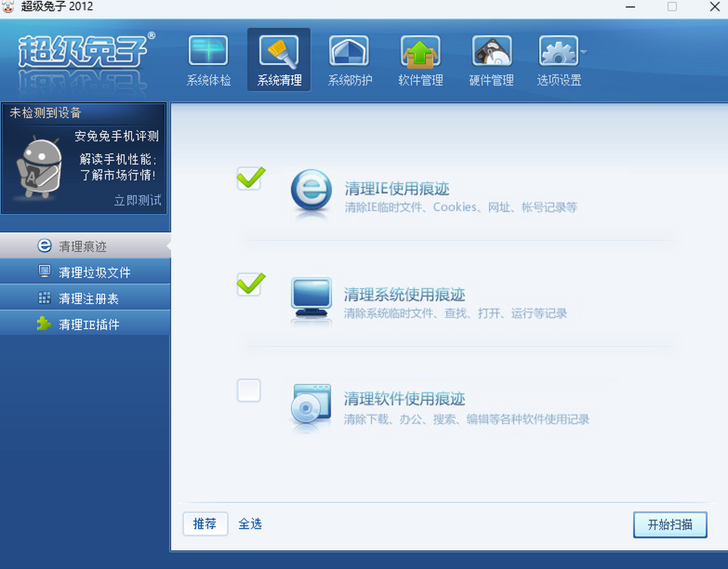This screenshot has width=728, height=569.
Task: Click the description 清除IE临时文件、Cookies、网址、帐号记录等
Action: point(460,207)
